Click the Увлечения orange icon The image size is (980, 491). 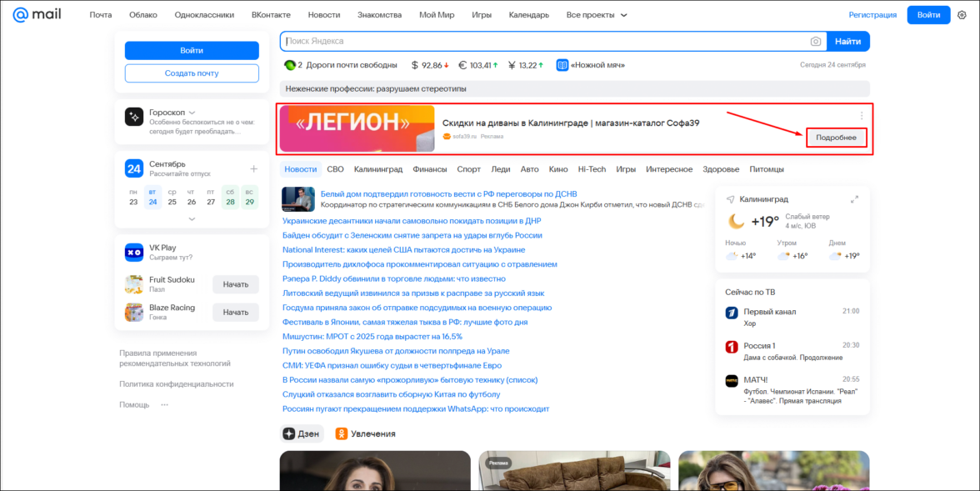(x=342, y=433)
